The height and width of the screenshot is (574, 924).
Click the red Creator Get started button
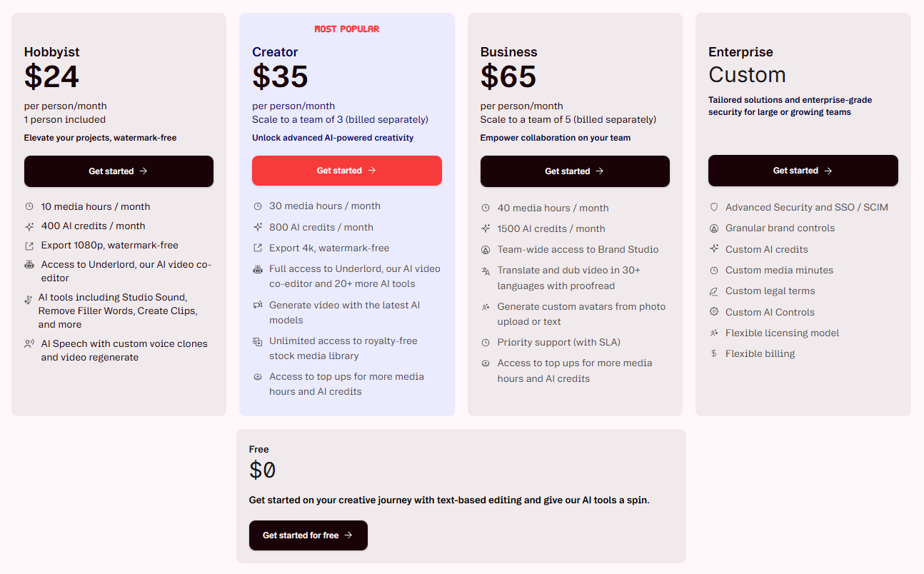pos(347,171)
